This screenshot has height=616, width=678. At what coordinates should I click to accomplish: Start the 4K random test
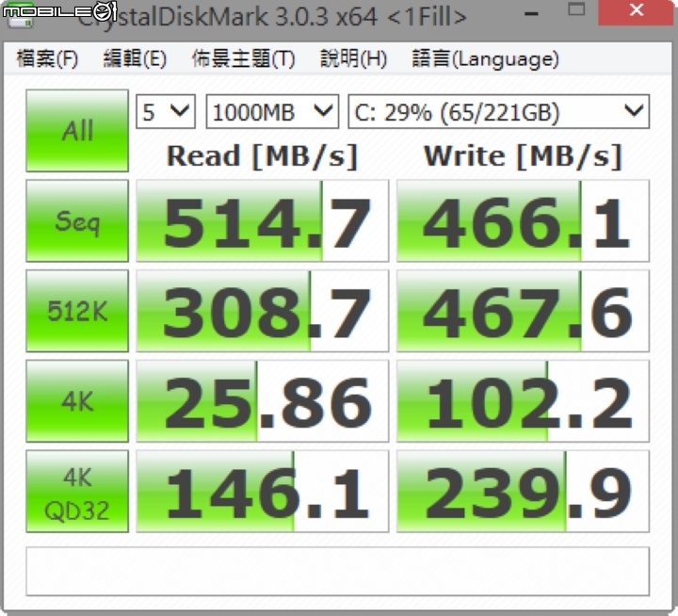[77, 401]
